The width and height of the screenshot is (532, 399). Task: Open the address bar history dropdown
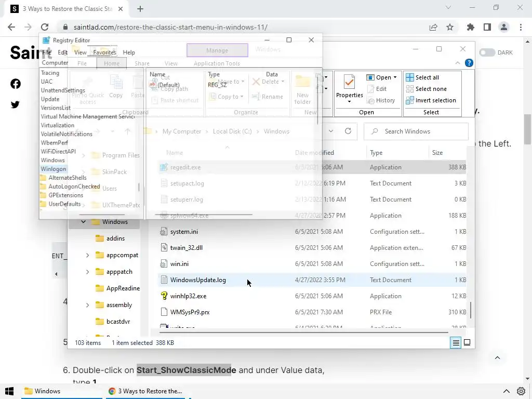(x=331, y=131)
